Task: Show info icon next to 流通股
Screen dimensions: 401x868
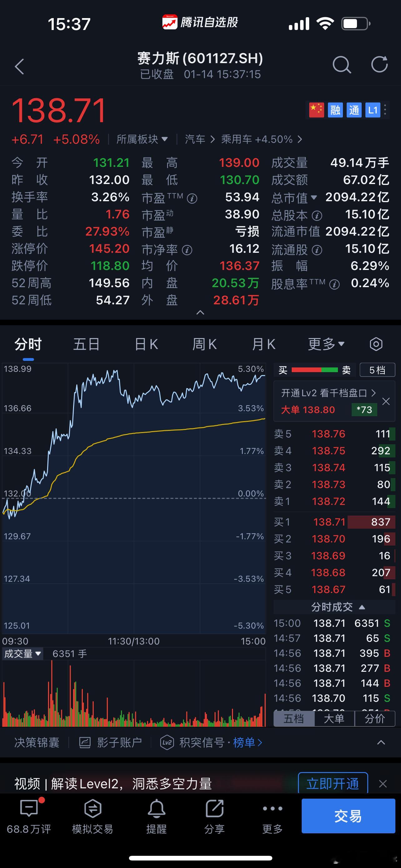Action: [317, 250]
